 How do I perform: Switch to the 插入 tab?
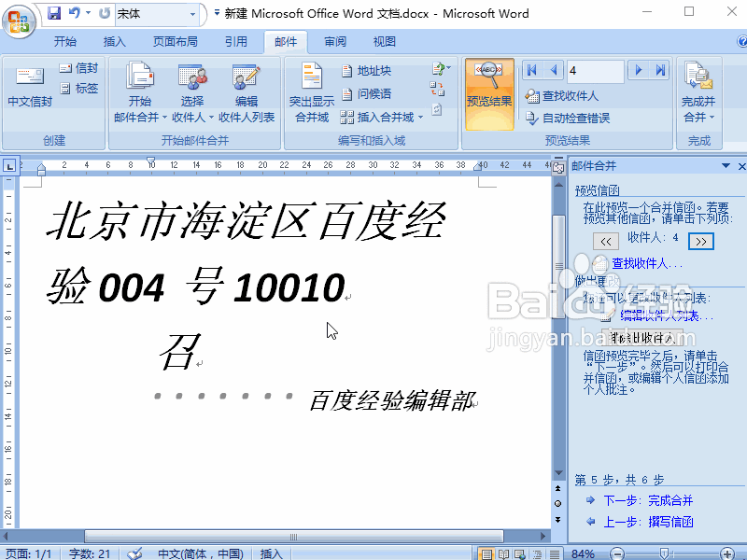(114, 42)
